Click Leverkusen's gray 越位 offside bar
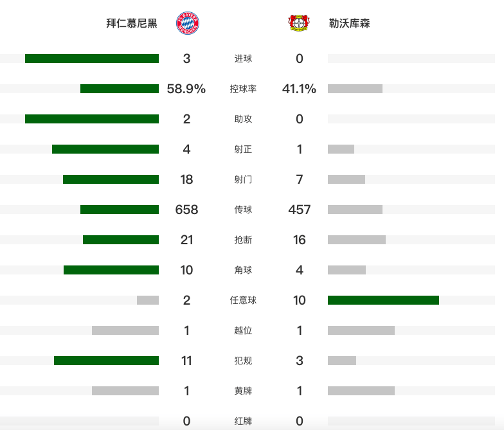Image resolution: width=504 pixels, height=430 pixels. coord(361,330)
